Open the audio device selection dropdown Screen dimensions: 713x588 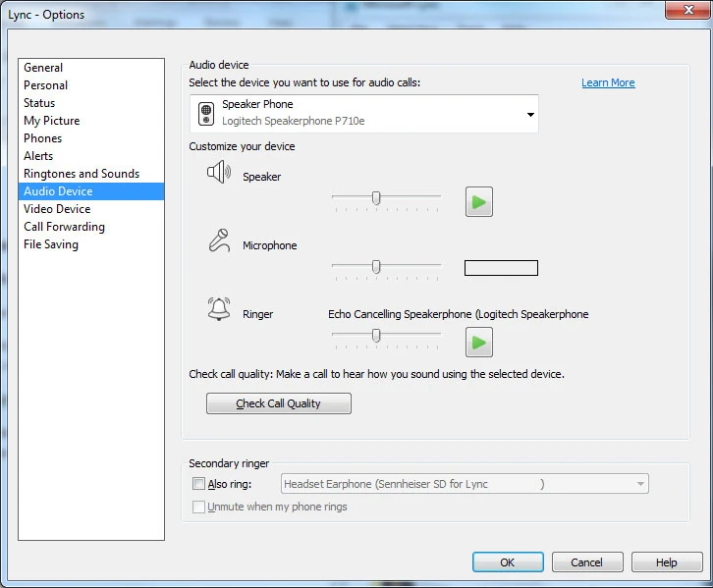(x=530, y=115)
